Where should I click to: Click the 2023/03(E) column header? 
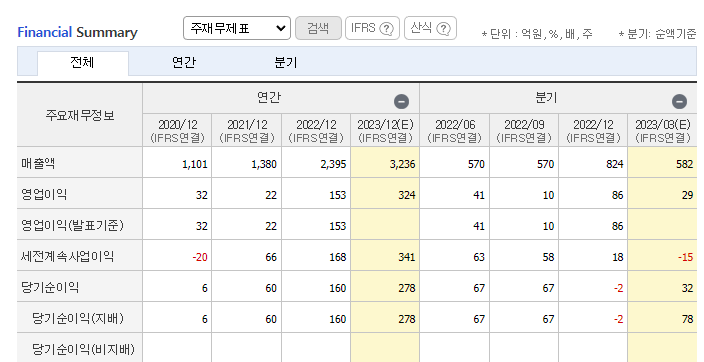pyautogui.click(x=663, y=131)
